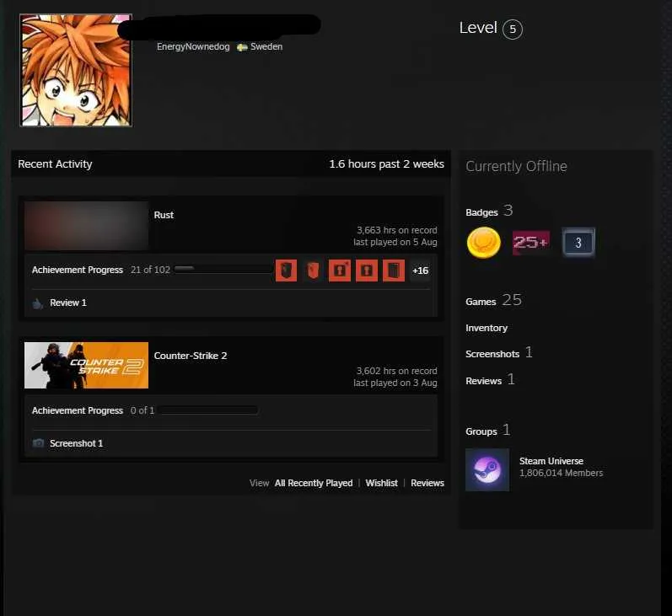672x616 pixels.
Task: Click '3,663 hrs on record' text
Action: (397, 230)
